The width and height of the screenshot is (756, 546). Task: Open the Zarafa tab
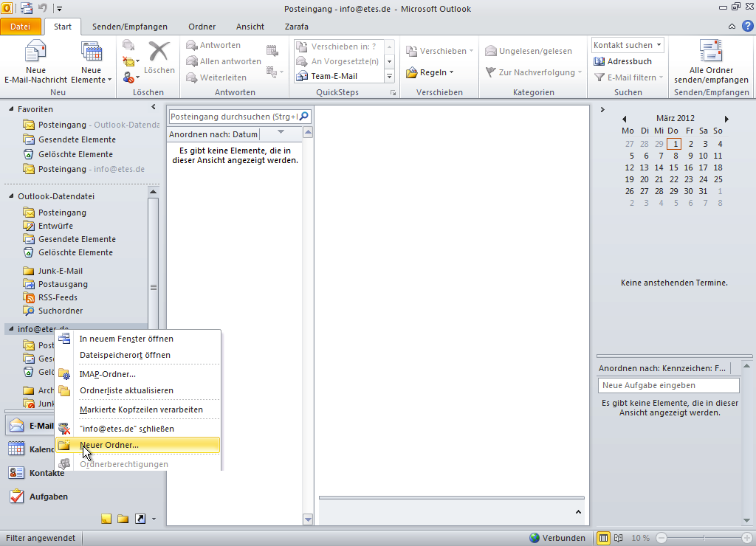click(x=297, y=27)
